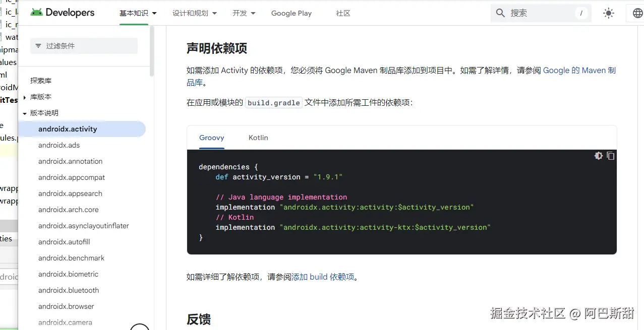Select androidx.autofill in sidebar
The width and height of the screenshot is (644, 330).
tap(64, 242)
